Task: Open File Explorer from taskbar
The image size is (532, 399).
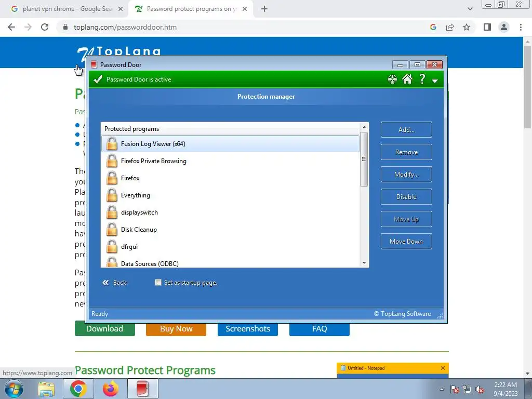Action: 46,389
